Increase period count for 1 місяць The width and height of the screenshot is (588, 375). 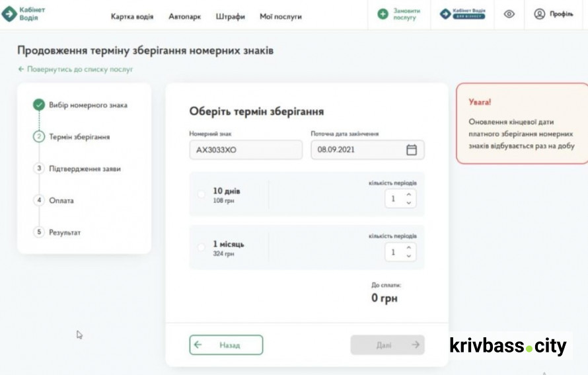pyautogui.click(x=408, y=248)
